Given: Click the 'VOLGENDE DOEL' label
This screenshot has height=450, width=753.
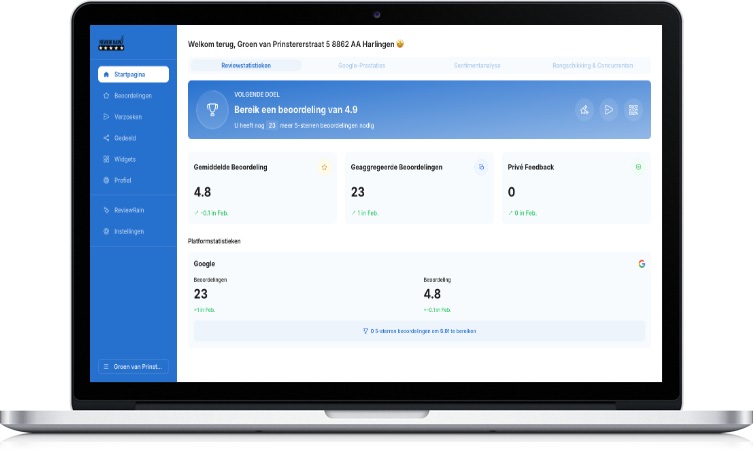Looking at the screenshot, I should pos(257,95).
